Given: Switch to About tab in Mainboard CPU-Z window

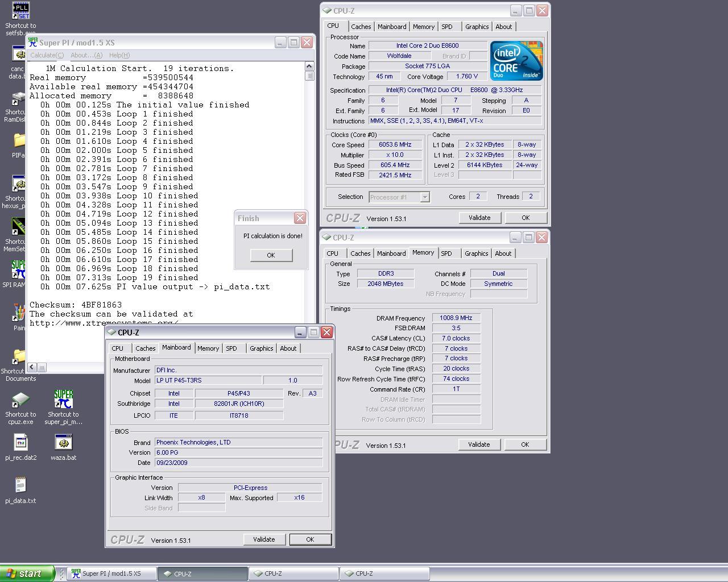Looking at the screenshot, I should 288,348.
